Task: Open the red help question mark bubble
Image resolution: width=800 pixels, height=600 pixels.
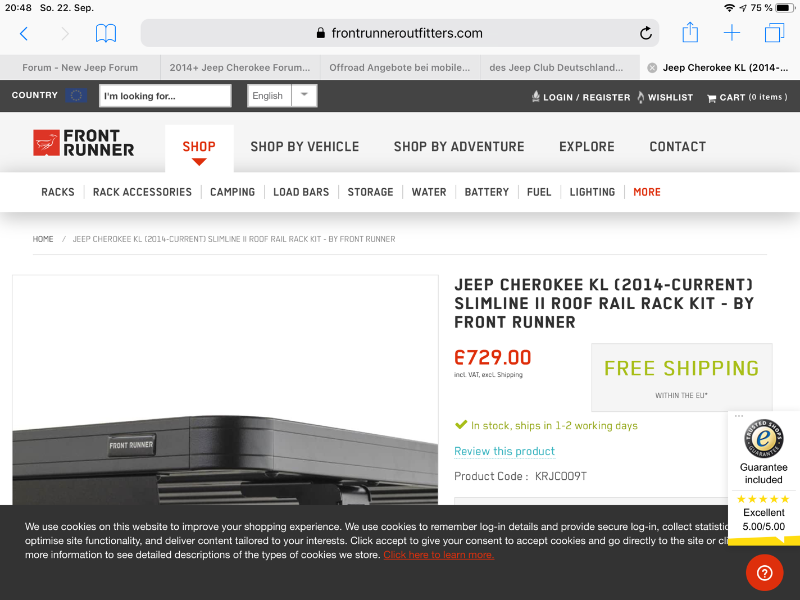Action: pos(764,573)
